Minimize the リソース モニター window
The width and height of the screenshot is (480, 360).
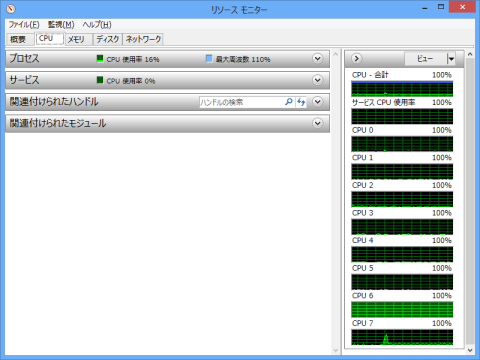425,8
